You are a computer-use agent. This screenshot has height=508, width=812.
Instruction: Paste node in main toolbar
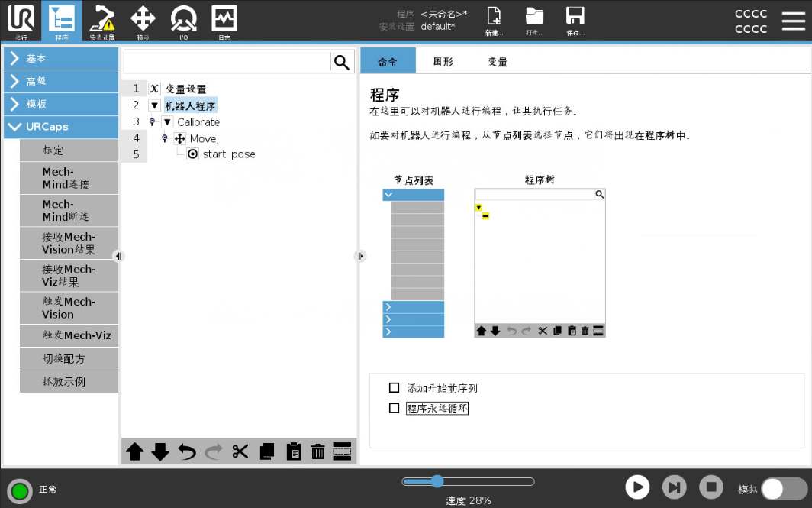293,451
